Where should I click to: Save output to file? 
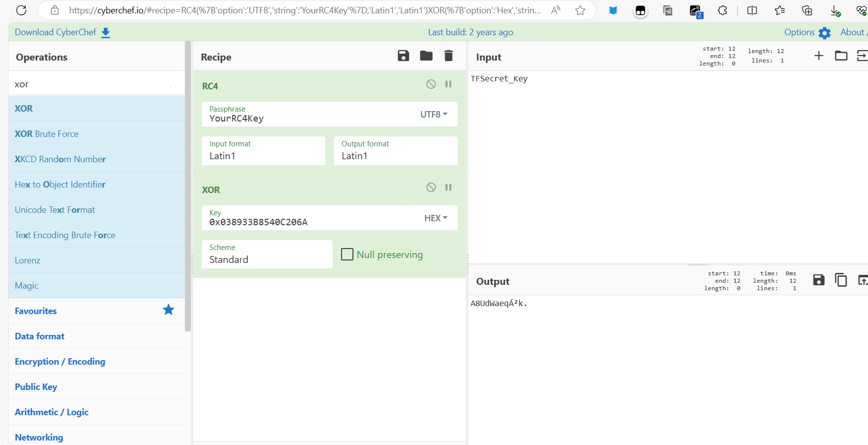(819, 280)
